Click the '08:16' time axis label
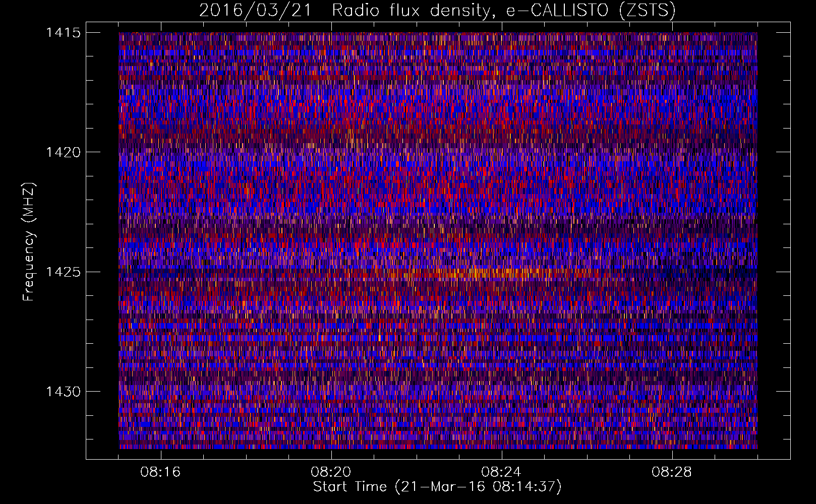816x504 pixels. [x=160, y=472]
